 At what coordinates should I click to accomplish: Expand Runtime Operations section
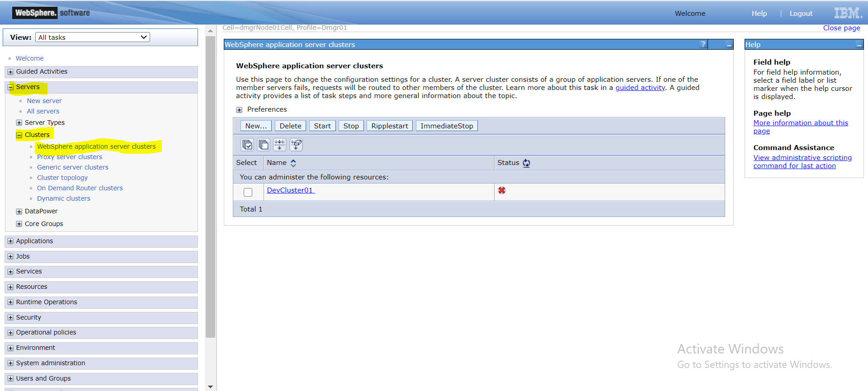pos(10,302)
